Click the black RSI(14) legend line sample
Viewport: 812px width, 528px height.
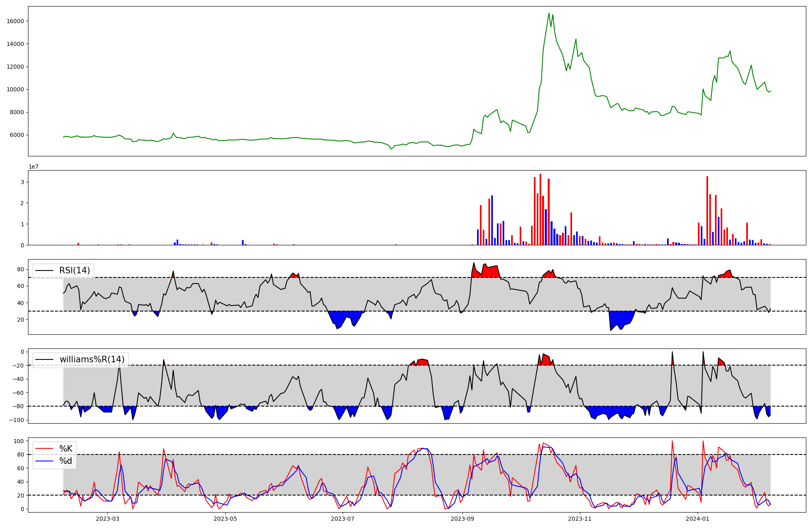tap(44, 270)
